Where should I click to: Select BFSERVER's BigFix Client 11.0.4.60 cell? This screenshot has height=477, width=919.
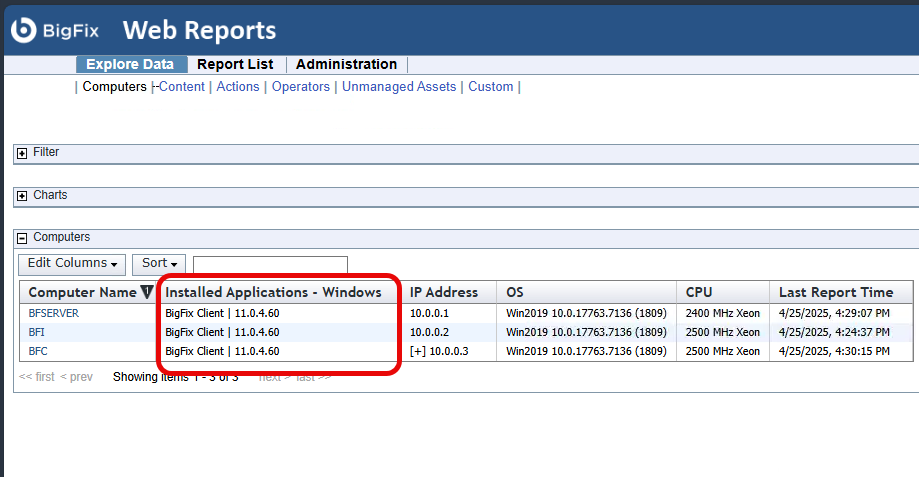(x=222, y=314)
